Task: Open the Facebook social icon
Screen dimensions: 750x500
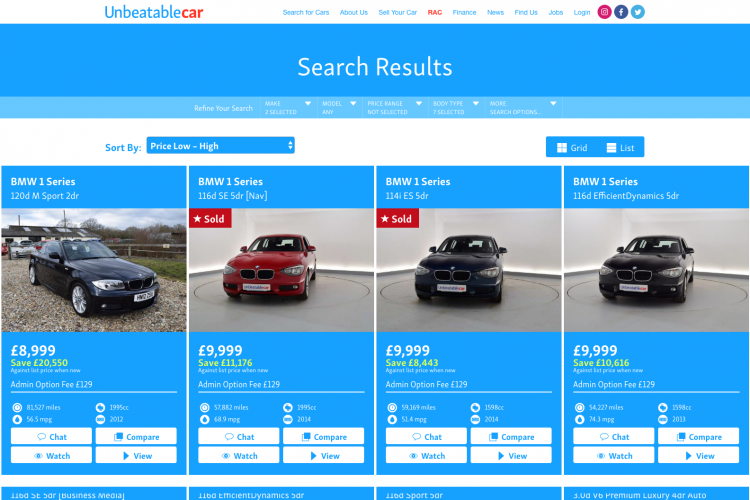Action: (621, 12)
